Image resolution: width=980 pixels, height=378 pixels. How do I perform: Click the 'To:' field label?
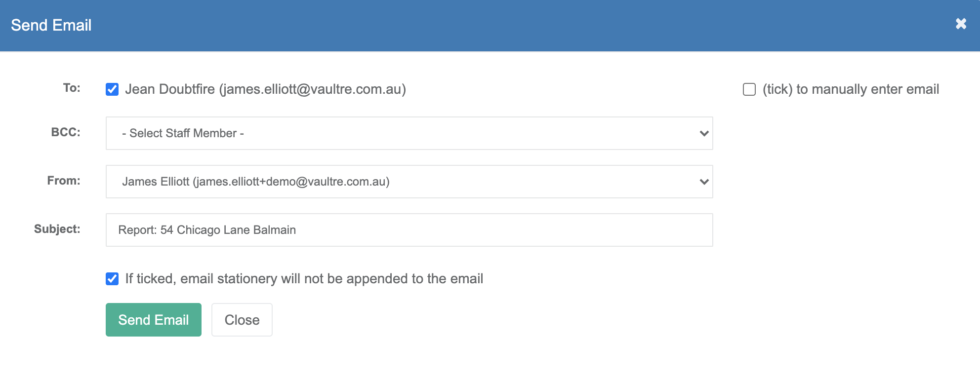[72, 88]
